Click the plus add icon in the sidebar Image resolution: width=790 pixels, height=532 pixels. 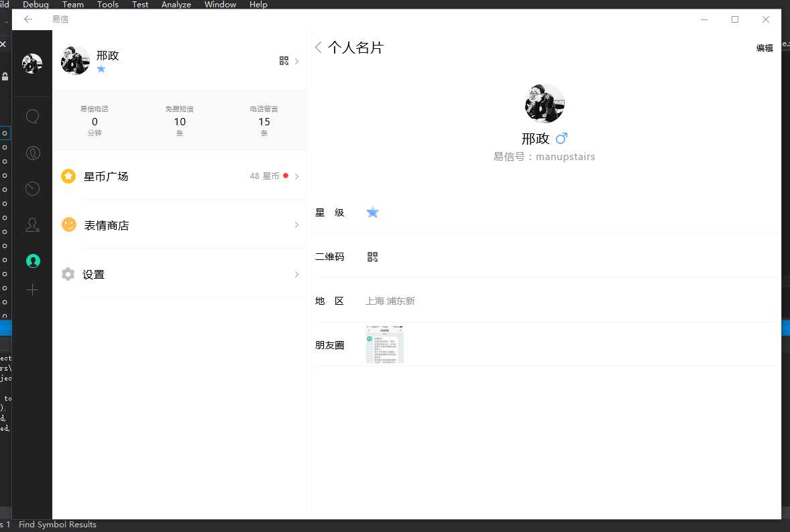pyautogui.click(x=32, y=289)
